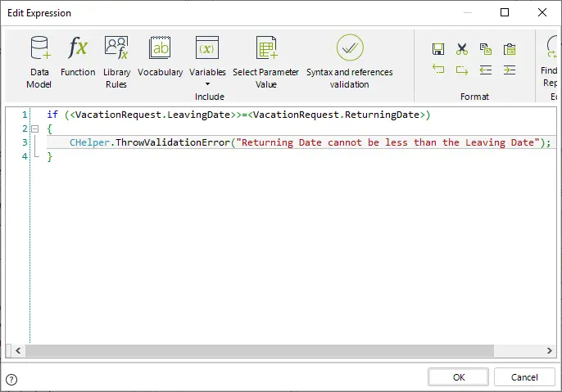The height and width of the screenshot is (392, 562).
Task: Place cursor on the 'if' keyword
Action: tap(52, 115)
